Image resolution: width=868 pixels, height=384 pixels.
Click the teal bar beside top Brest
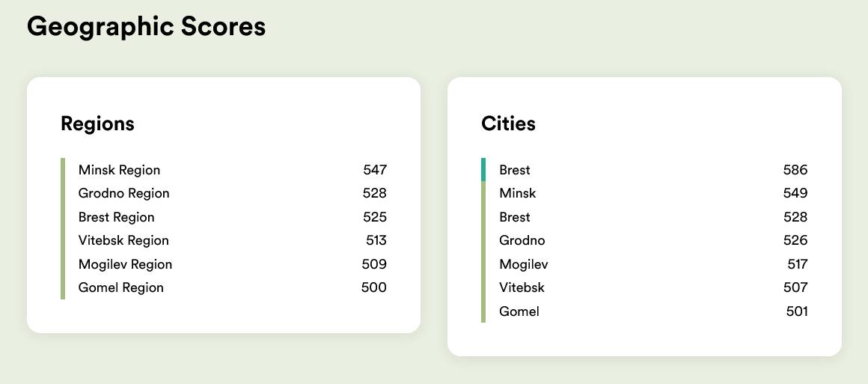click(x=483, y=170)
